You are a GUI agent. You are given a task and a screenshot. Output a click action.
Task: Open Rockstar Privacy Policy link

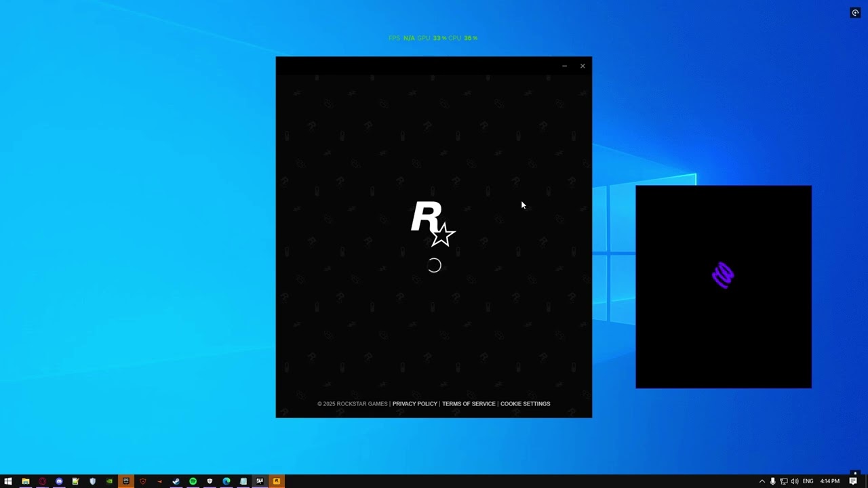[x=415, y=404]
